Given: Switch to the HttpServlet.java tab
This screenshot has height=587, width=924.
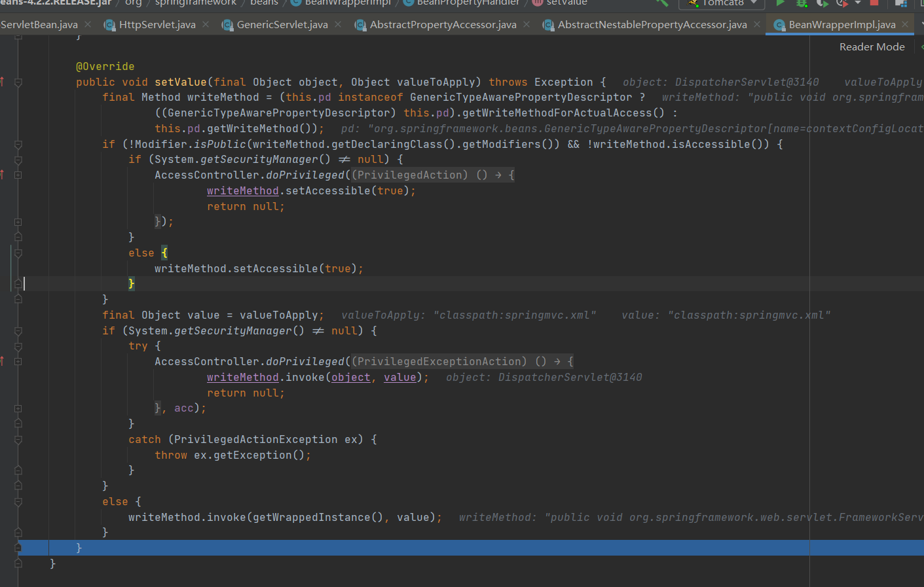Looking at the screenshot, I should [157, 24].
